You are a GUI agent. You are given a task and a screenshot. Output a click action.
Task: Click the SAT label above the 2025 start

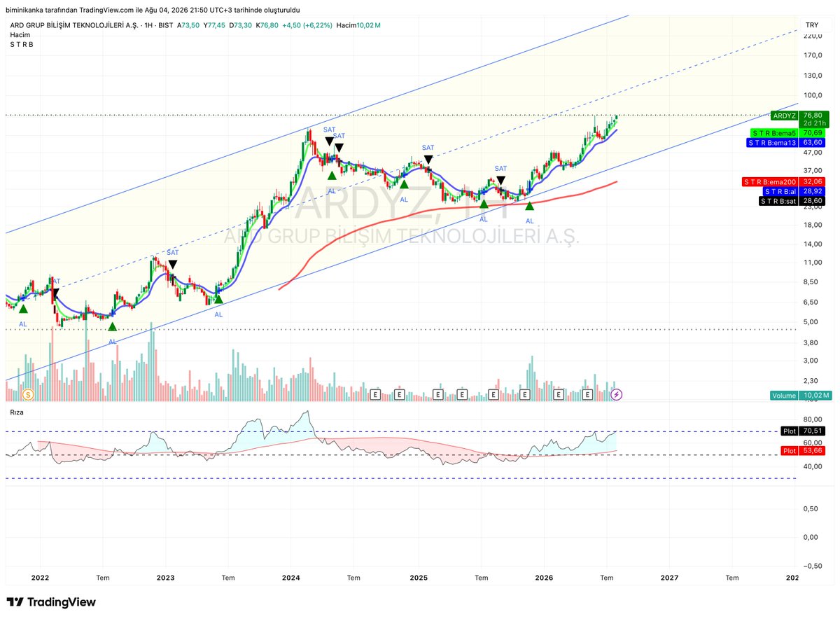[428, 148]
